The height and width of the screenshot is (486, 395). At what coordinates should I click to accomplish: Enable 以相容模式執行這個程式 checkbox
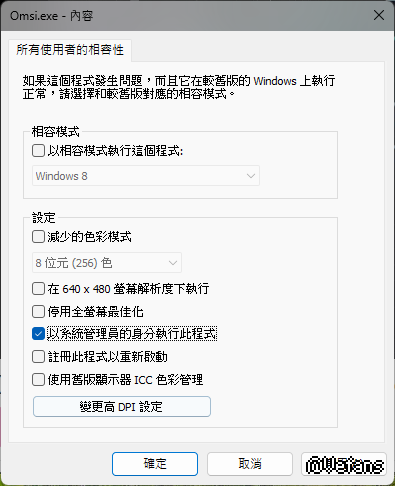tap(38, 151)
